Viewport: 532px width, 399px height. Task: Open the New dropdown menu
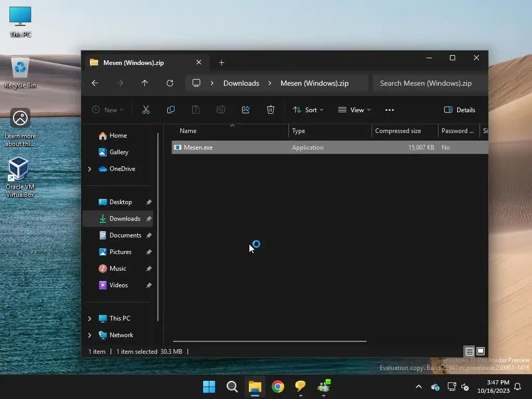(x=108, y=110)
